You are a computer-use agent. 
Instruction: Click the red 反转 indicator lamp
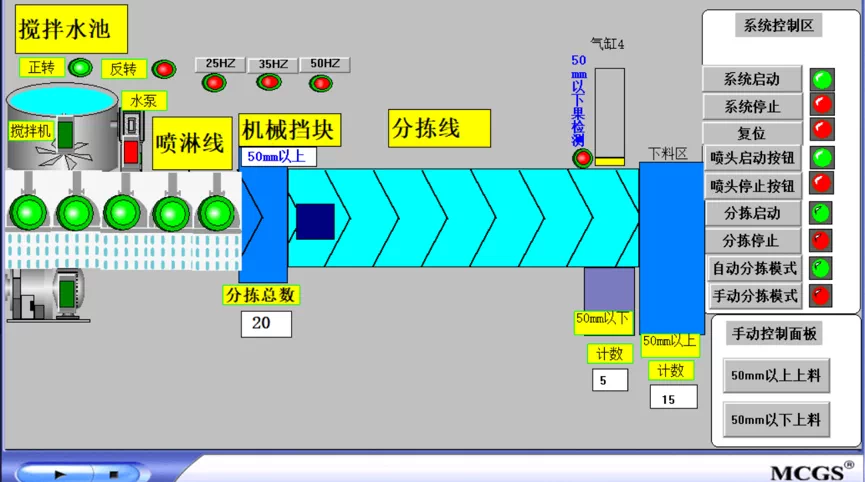[x=164, y=69]
